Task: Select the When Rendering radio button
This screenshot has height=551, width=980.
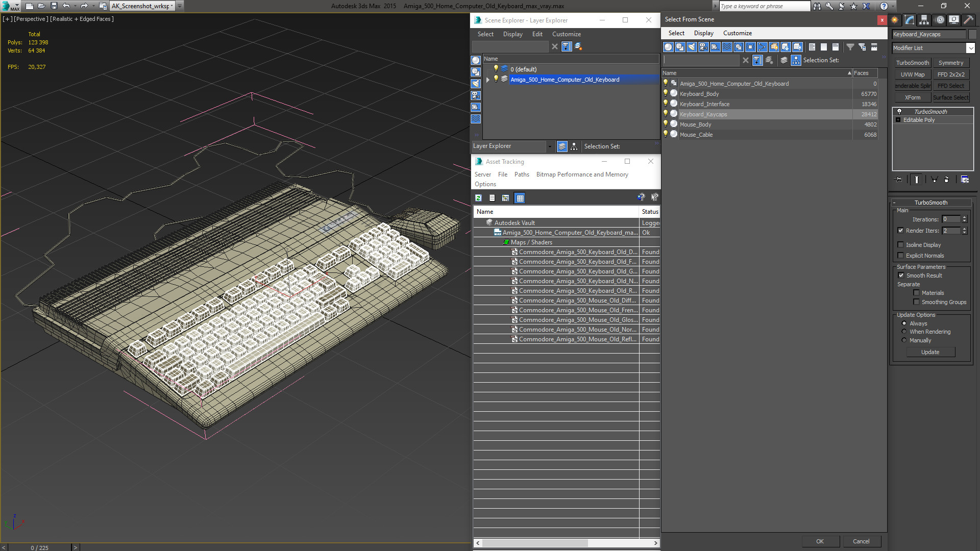Action: click(x=904, y=332)
